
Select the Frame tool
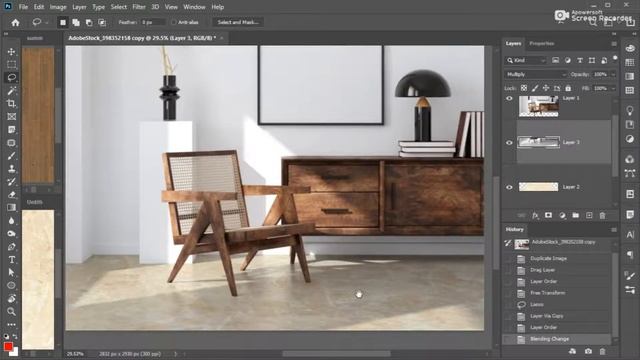[x=11, y=117]
